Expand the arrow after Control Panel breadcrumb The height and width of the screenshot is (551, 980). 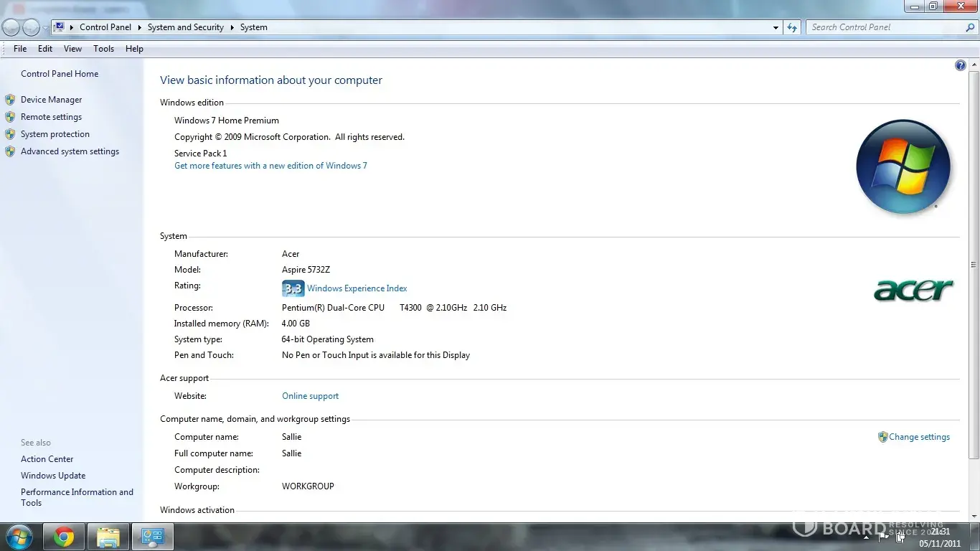click(x=139, y=27)
